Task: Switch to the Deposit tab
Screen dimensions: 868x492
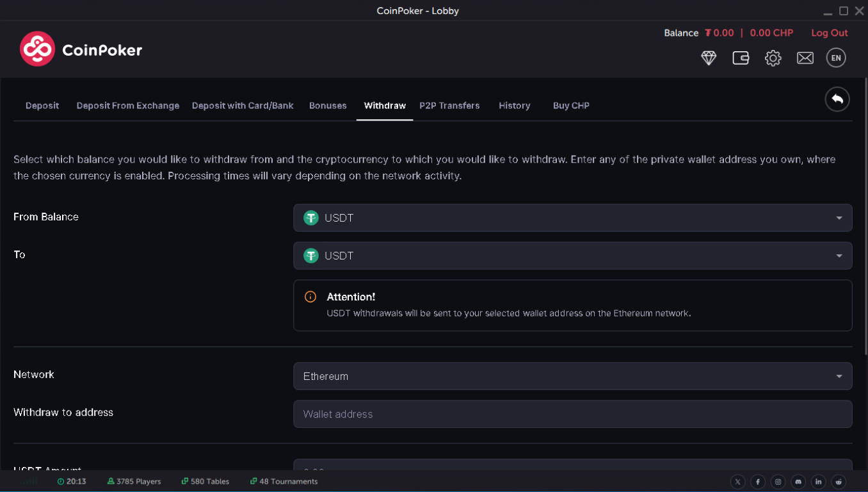Action: [x=42, y=106]
